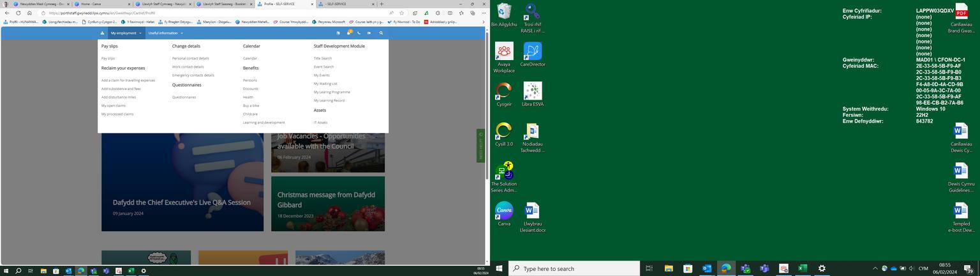Open Templed e-bost Dew Word document
Viewport: 980px width, 276px height.
click(x=961, y=218)
